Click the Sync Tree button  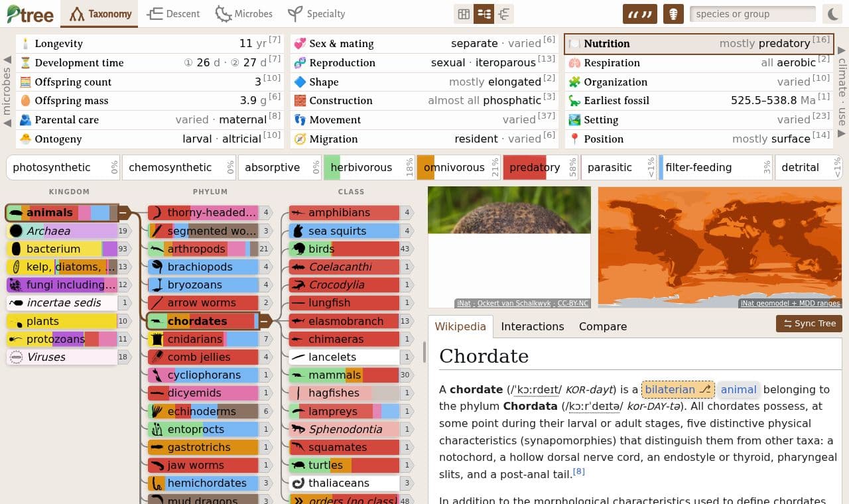809,324
